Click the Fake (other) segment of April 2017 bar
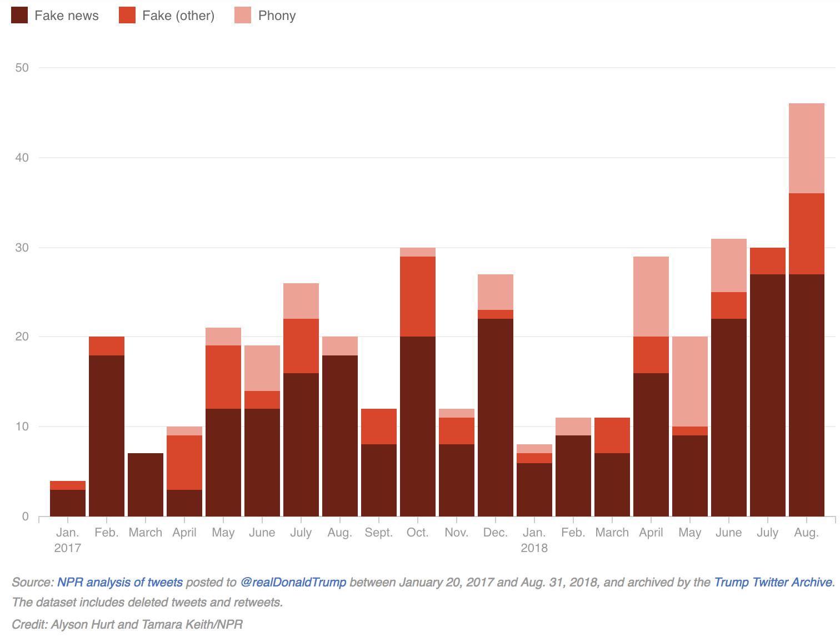The width and height of the screenshot is (840, 642). point(184,463)
